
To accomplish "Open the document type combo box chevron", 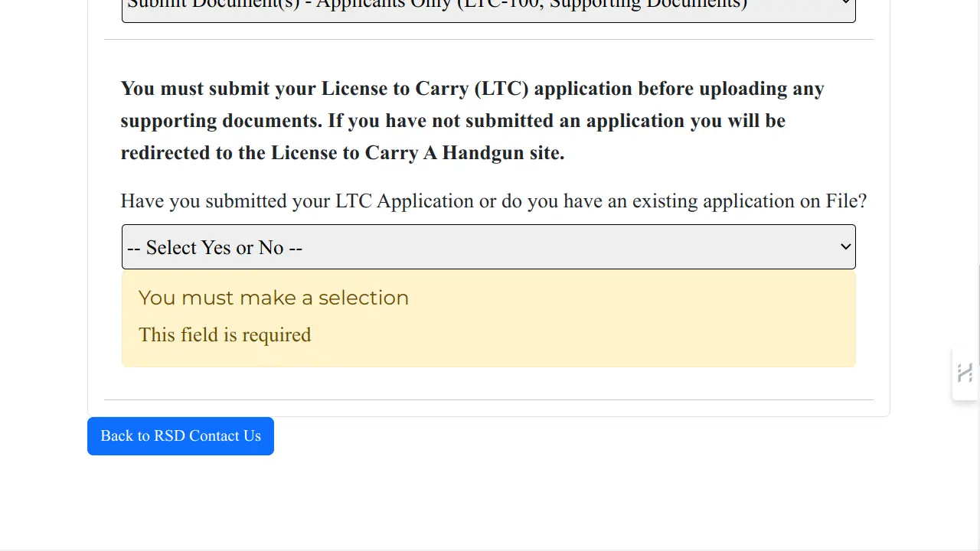I will coord(845,5).
